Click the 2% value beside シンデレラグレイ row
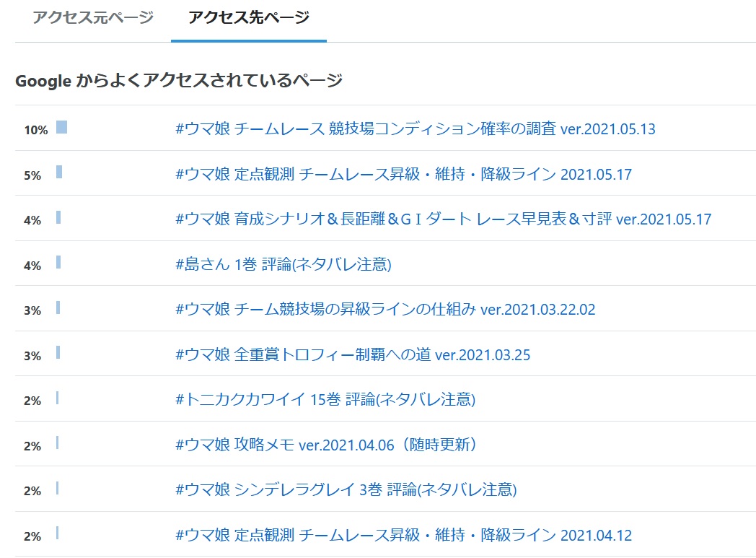 coord(32,491)
